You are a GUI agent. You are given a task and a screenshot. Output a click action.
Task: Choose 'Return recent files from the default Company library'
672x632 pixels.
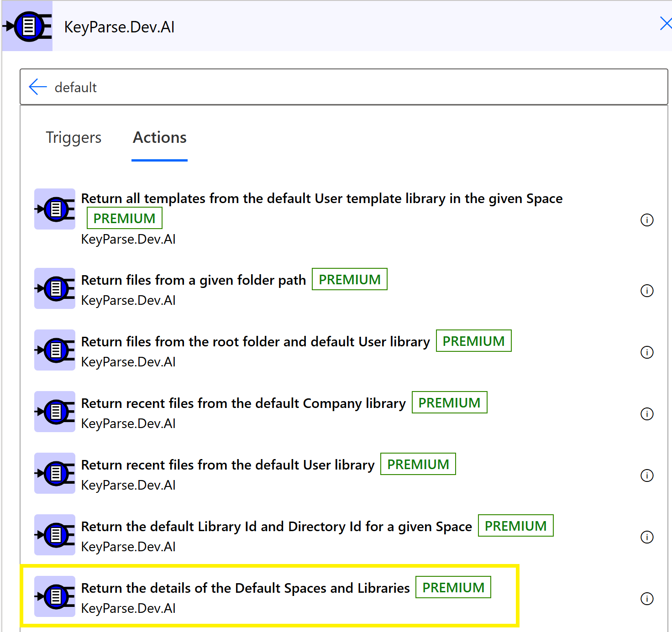[x=243, y=403]
